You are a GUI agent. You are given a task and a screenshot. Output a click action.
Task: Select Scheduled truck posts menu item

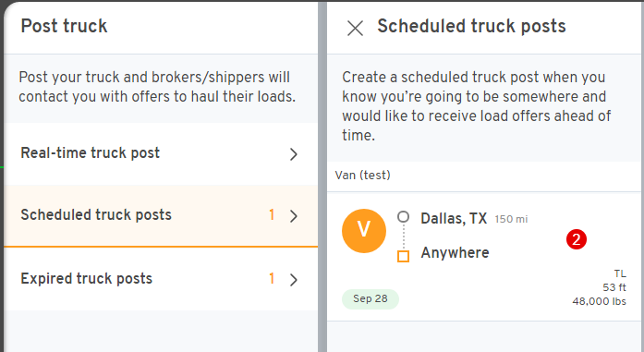(161, 215)
